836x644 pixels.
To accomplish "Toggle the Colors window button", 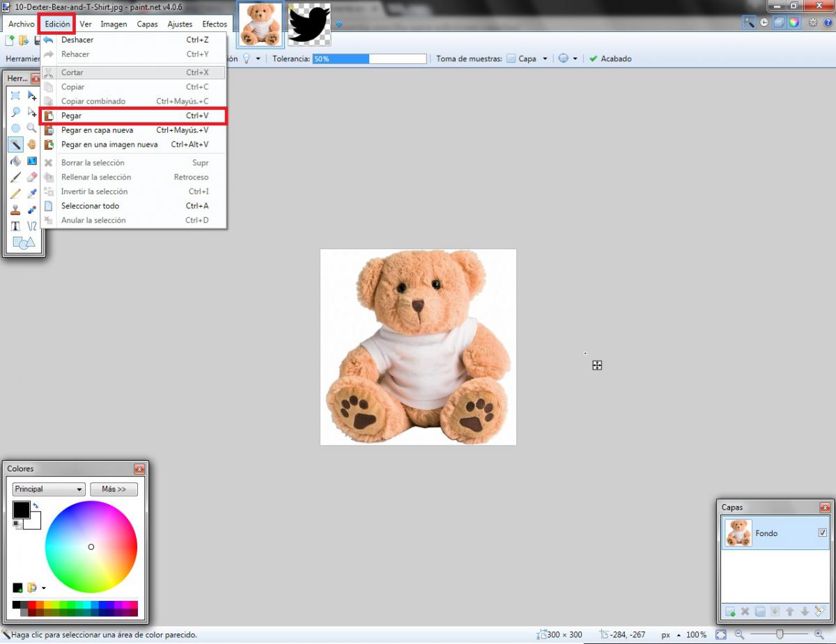I will (x=794, y=22).
